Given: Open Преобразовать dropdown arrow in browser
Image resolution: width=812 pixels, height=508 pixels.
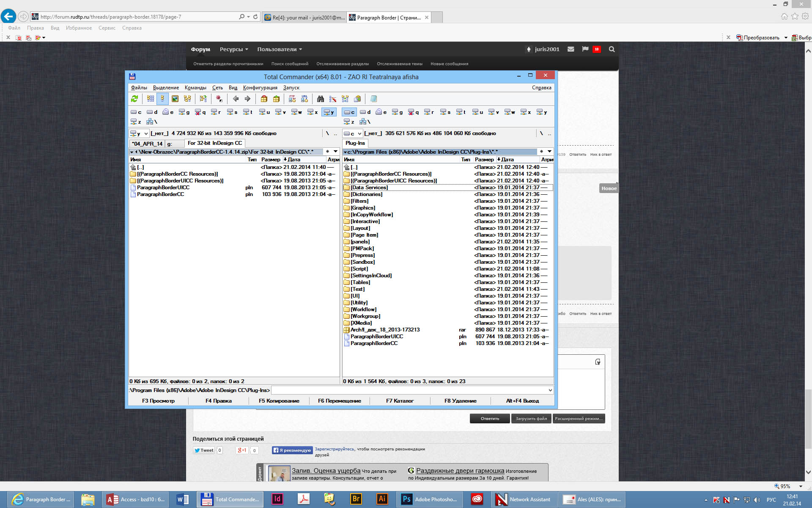Looking at the screenshot, I should pos(786,38).
